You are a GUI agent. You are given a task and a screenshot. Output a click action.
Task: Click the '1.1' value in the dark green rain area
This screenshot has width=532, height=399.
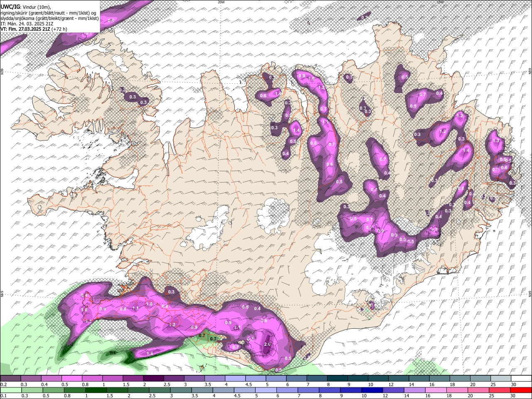(x=113, y=353)
